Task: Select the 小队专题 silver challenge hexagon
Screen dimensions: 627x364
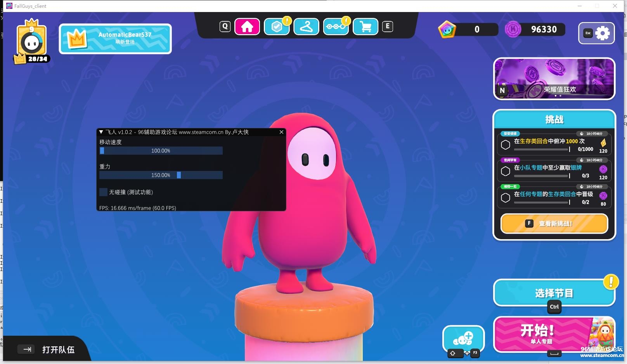Action: pyautogui.click(x=506, y=171)
